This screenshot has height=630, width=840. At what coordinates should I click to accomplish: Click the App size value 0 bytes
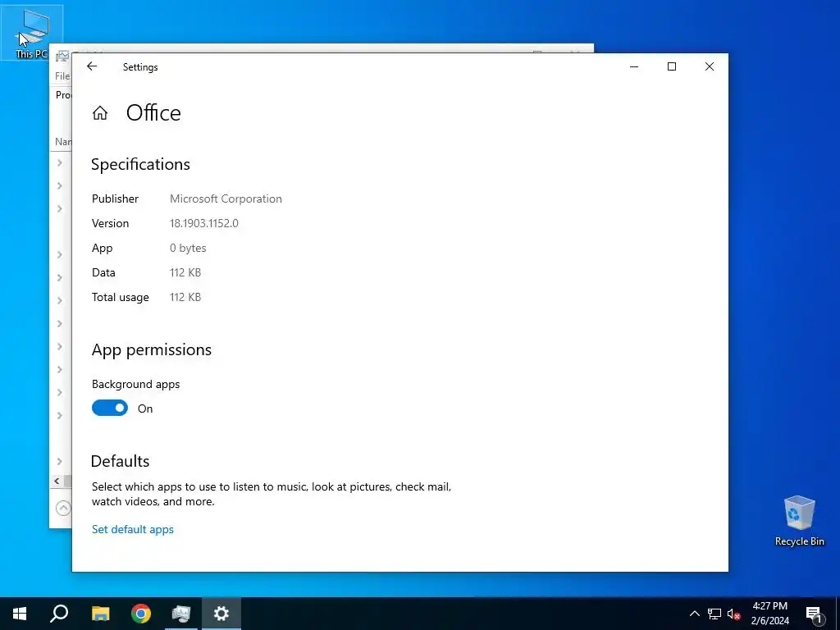[188, 248]
